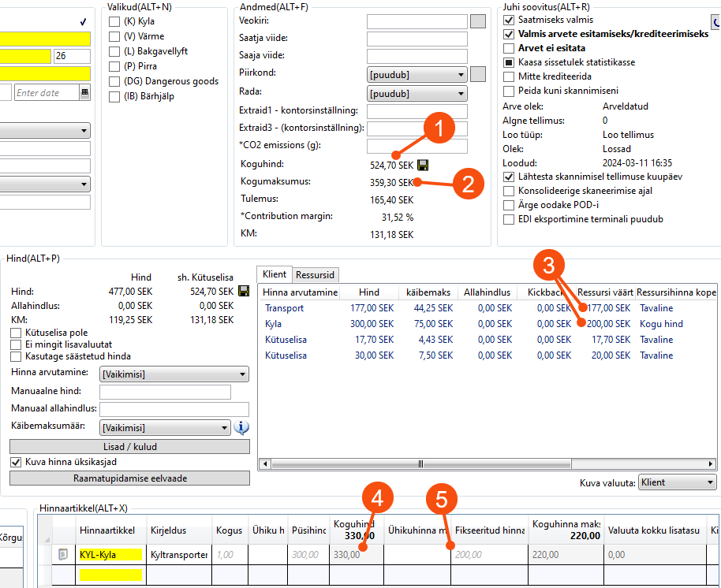Toggle the Saatmiseks valmis checkbox
Image resolution: width=721 pixels, height=588 pixels.
pyautogui.click(x=509, y=20)
